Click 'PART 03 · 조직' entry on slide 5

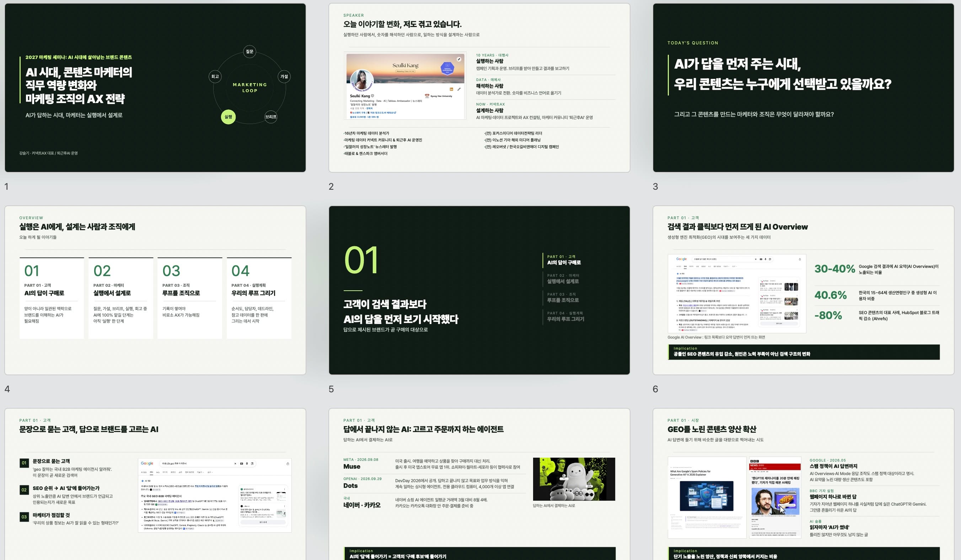pos(563,297)
